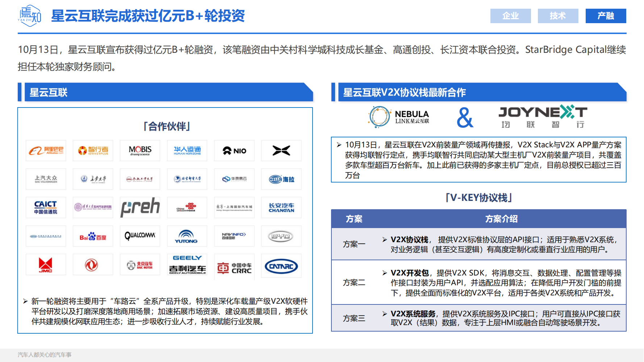
Task: Choose the 中国中车 CRRC logo
Action: click(234, 268)
